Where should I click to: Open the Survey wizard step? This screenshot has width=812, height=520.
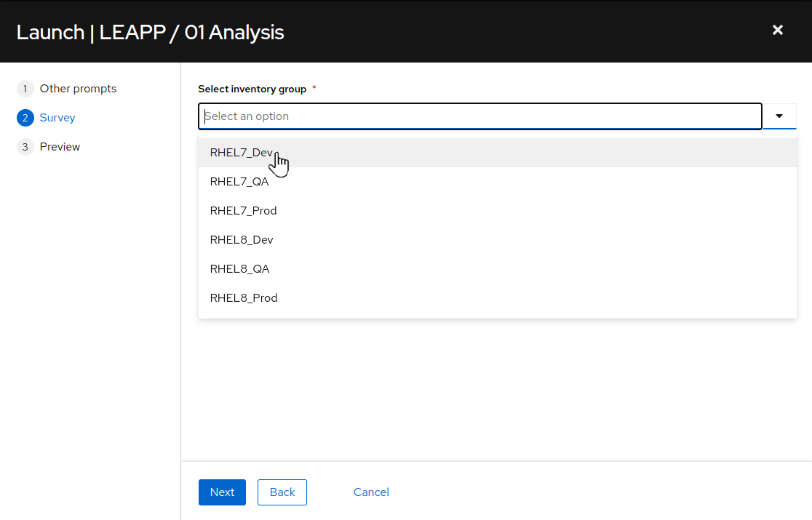46,117
